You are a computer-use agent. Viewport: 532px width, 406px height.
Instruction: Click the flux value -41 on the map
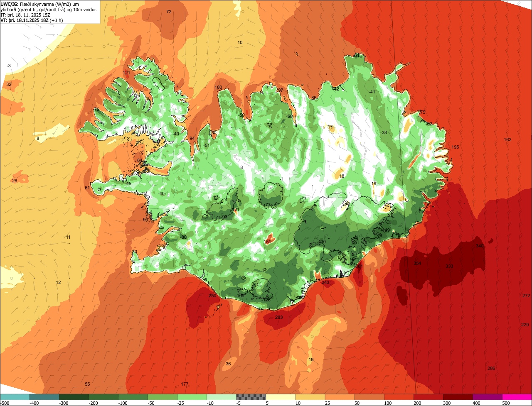372,92
